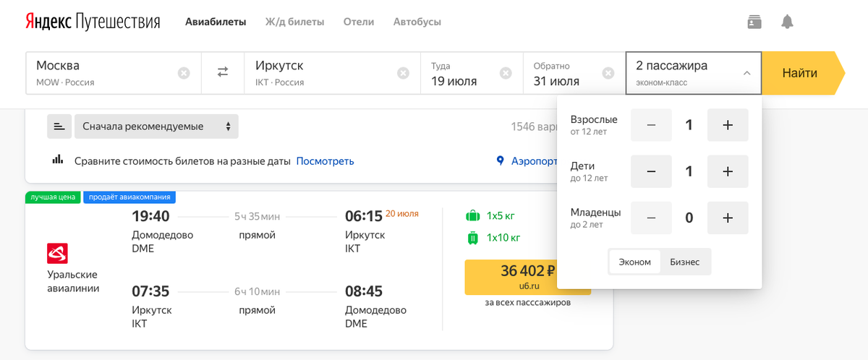Click the 06:15 arrival time
Image resolution: width=868 pixels, height=360 pixels.
coord(363,215)
